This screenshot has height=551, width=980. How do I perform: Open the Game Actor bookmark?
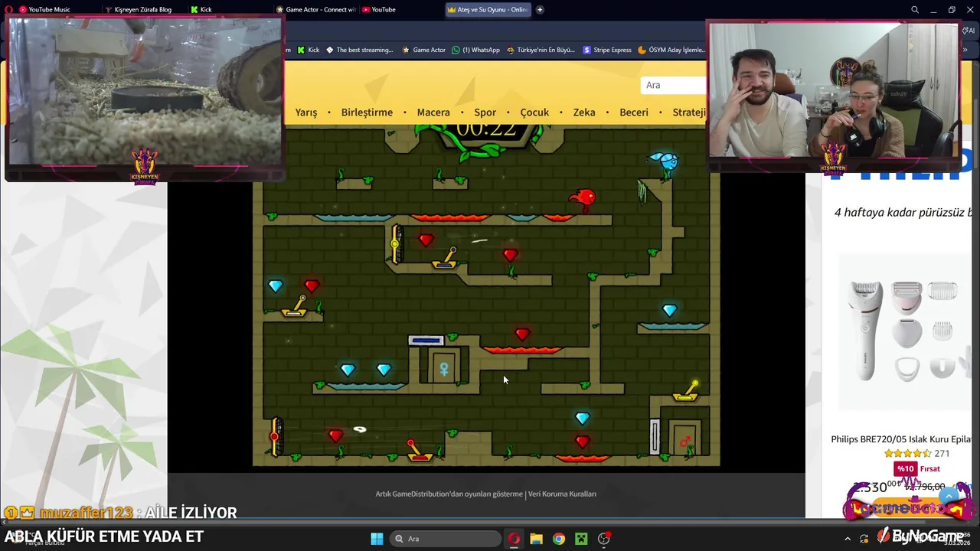(423, 50)
